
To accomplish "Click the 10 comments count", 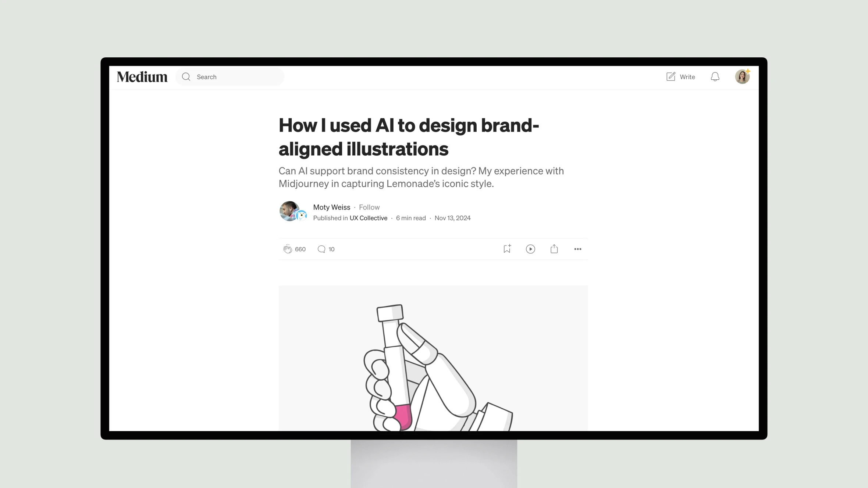I will click(331, 249).
